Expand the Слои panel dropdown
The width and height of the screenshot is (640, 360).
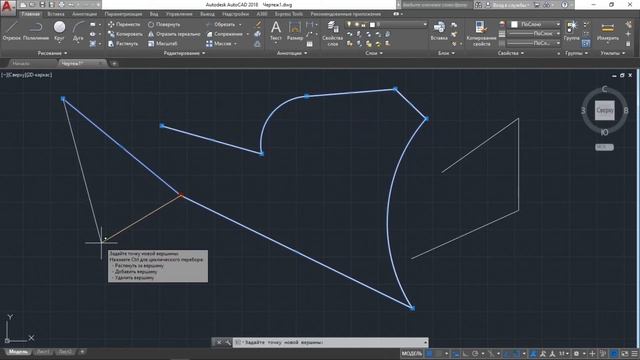[374, 53]
